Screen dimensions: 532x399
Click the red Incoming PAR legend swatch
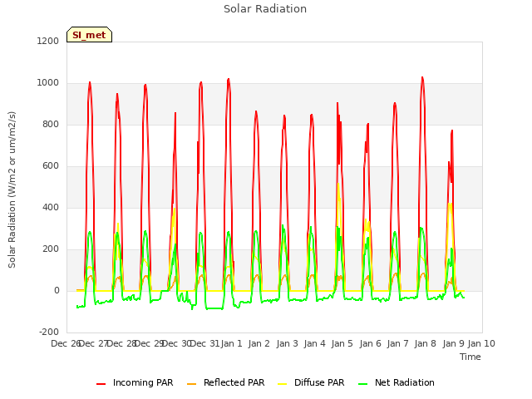point(101,384)
